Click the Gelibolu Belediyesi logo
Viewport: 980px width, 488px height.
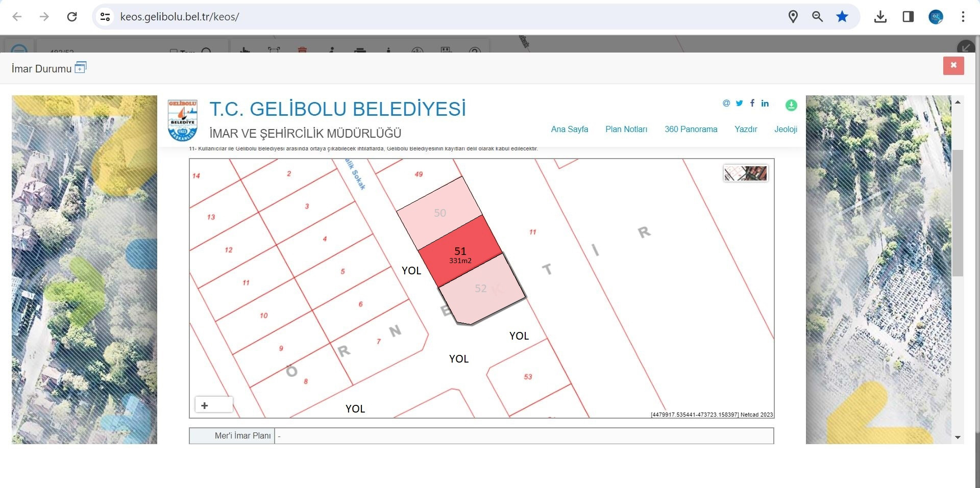182,121
